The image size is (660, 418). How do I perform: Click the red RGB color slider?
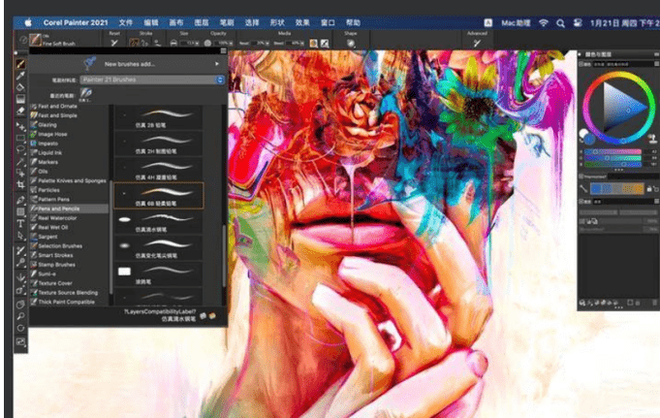[613, 152]
